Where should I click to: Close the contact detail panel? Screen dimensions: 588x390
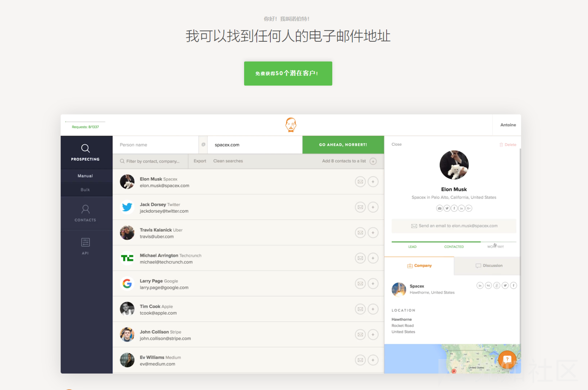coord(396,144)
